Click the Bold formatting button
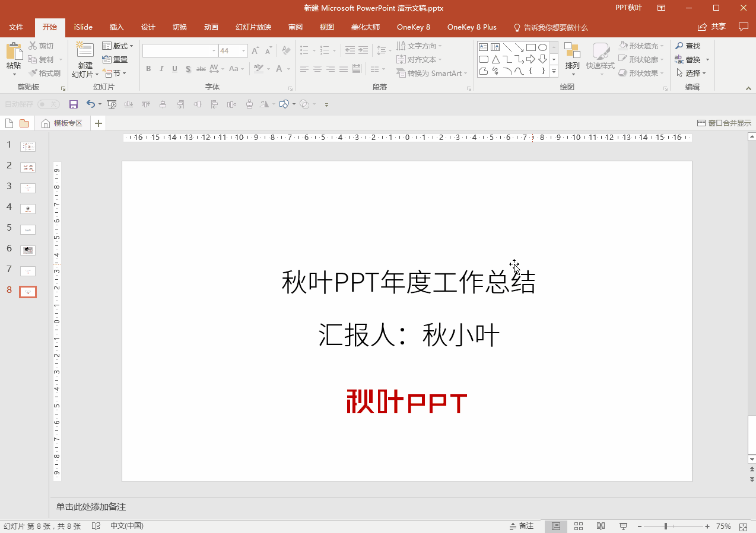The height and width of the screenshot is (533, 756). pyautogui.click(x=148, y=69)
